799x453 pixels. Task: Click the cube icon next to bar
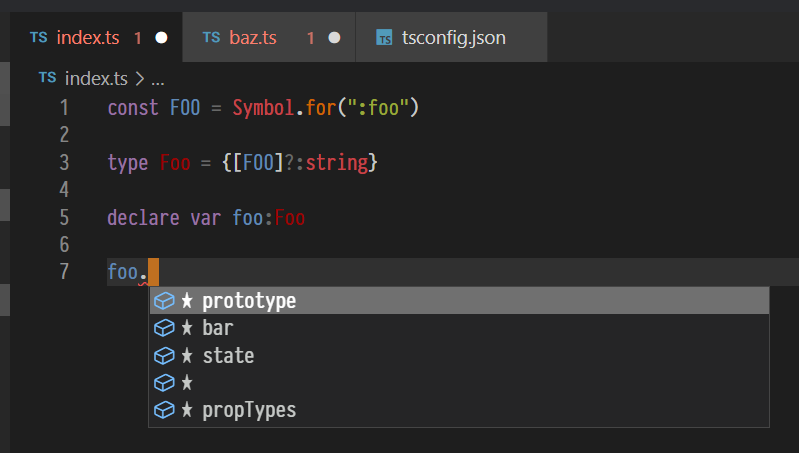[x=164, y=328]
